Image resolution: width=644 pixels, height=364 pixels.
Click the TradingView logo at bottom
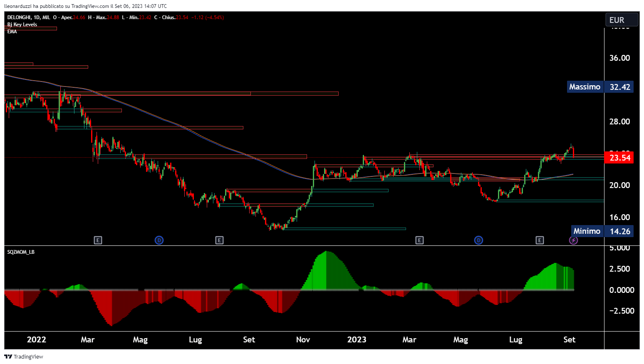24,357
